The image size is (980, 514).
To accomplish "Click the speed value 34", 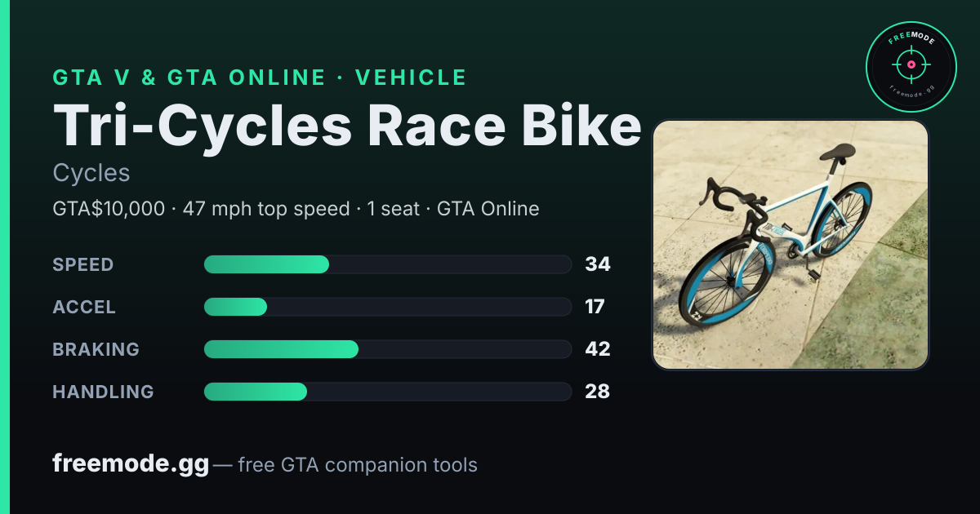I will click(598, 264).
